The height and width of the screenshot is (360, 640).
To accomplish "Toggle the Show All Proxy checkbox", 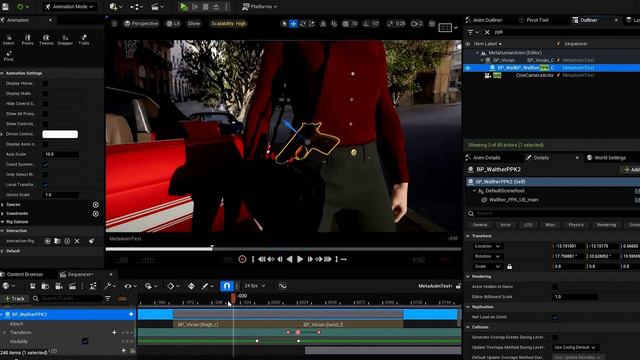I will [45, 114].
